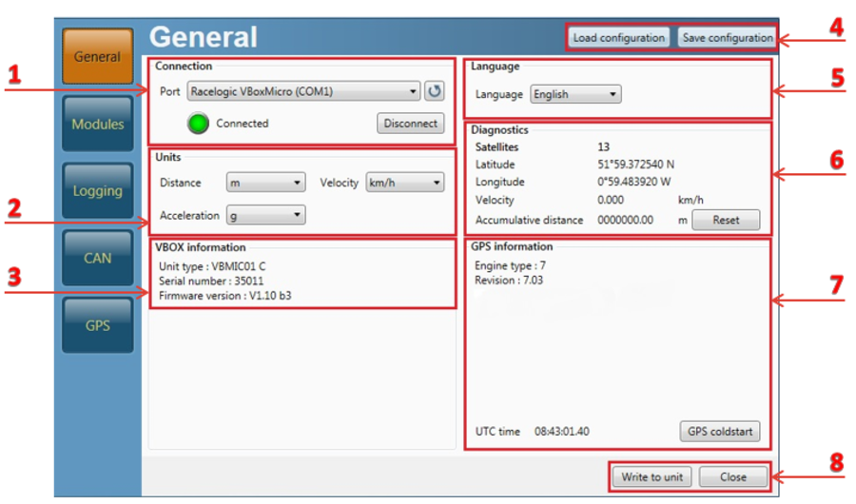Viewport: 856px width, 504px height.
Task: Open the Logging tab
Action: [x=98, y=191]
